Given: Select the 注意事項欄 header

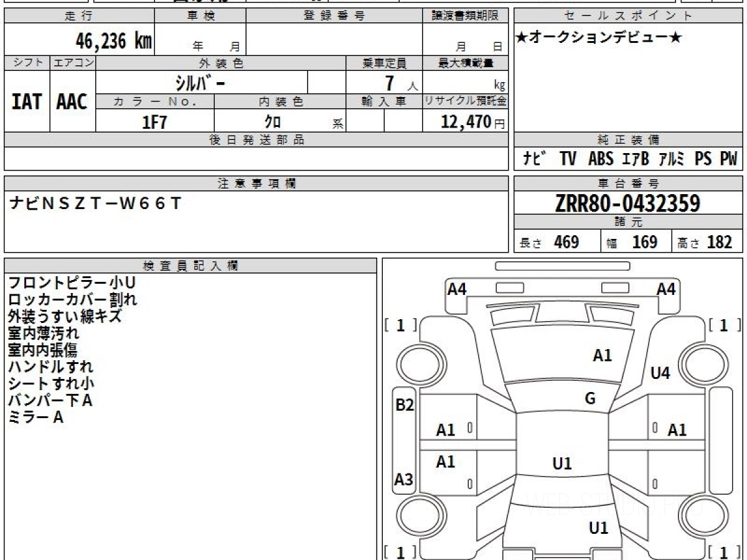Looking at the screenshot, I should point(256,183).
